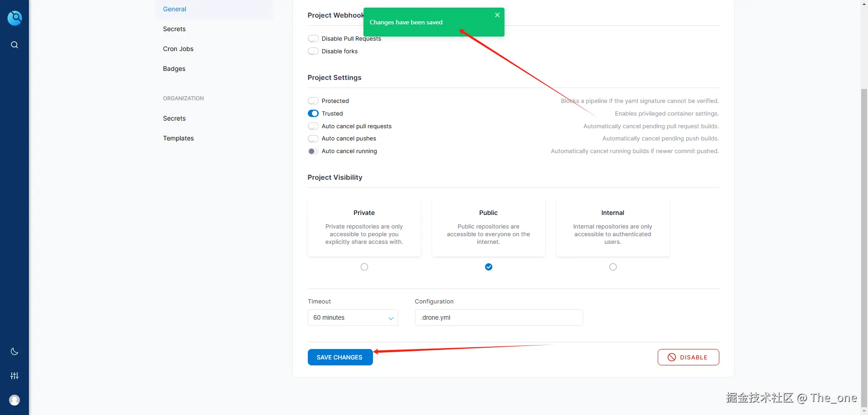Viewport: 868px width, 415px height.
Task: Click the Drone logo icon
Action: pos(14,18)
